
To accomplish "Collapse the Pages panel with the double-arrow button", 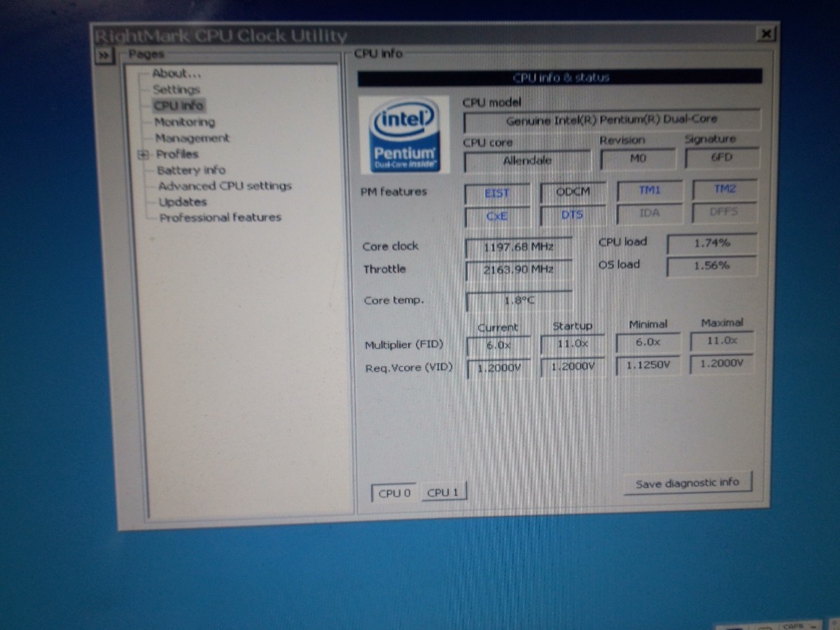I will 104,55.
